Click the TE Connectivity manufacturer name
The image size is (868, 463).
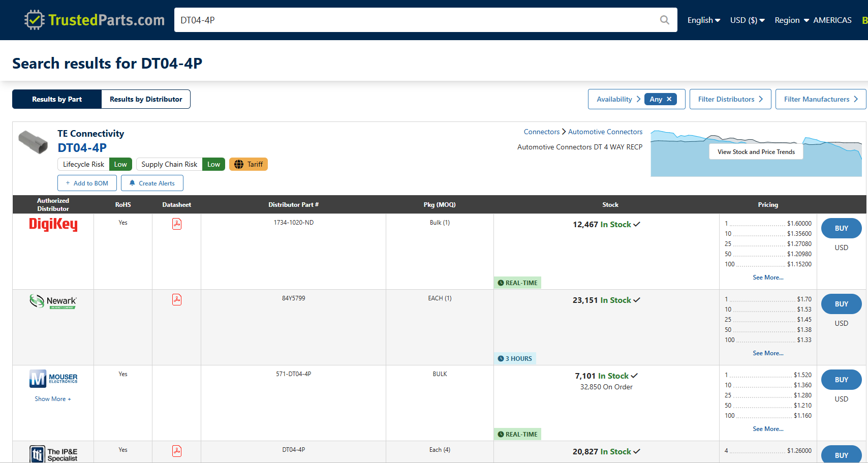point(90,134)
